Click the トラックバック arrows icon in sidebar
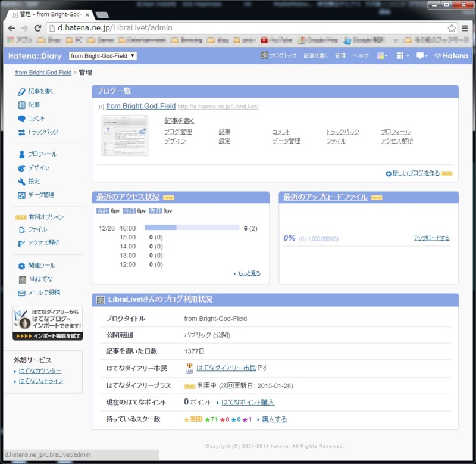This screenshot has height=464, width=476. (x=21, y=132)
